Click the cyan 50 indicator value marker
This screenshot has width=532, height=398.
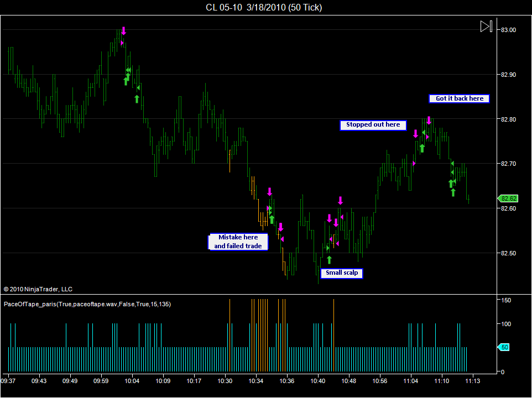click(503, 347)
